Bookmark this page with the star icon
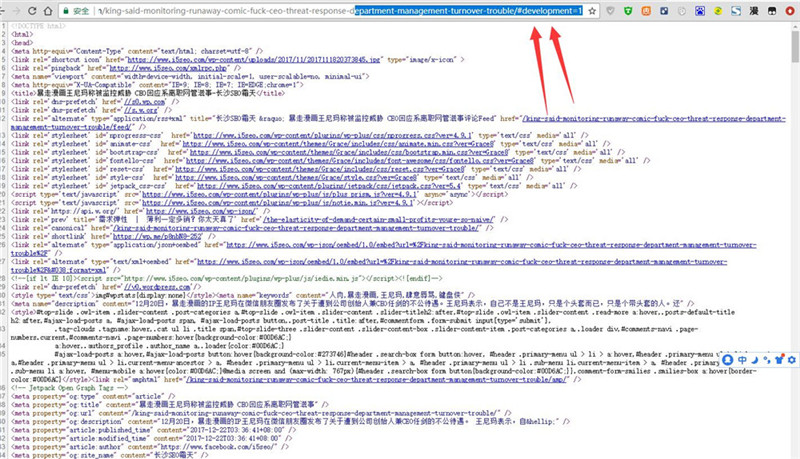This screenshot has width=800, height=459. [x=592, y=11]
